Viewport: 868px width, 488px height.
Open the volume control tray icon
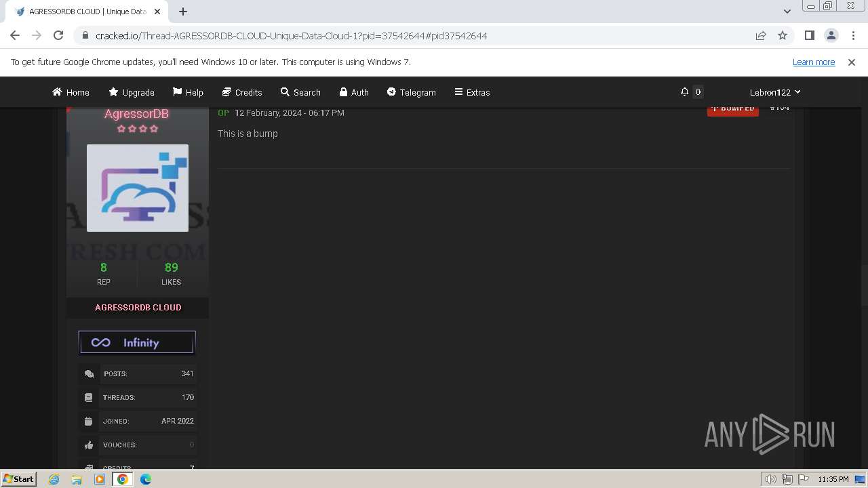click(771, 479)
